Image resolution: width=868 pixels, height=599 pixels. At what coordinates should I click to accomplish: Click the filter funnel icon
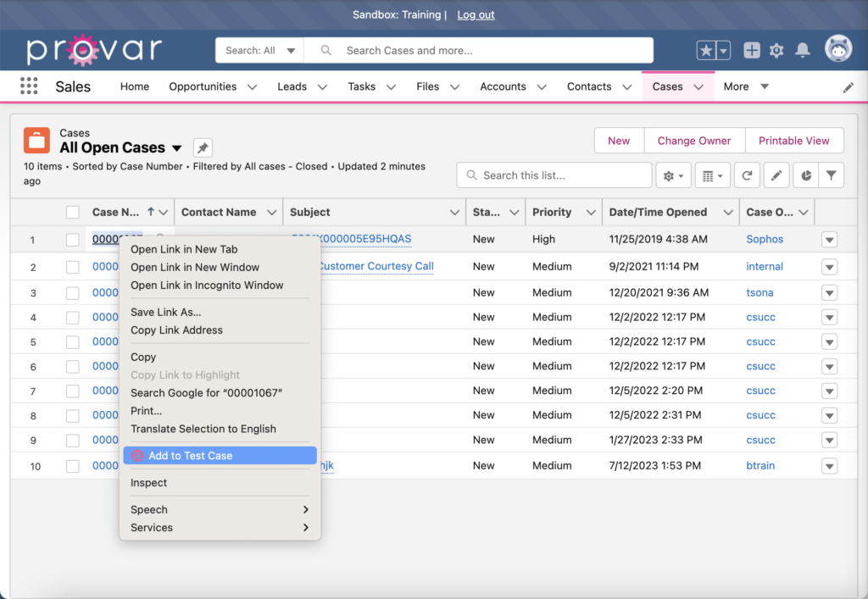(830, 175)
